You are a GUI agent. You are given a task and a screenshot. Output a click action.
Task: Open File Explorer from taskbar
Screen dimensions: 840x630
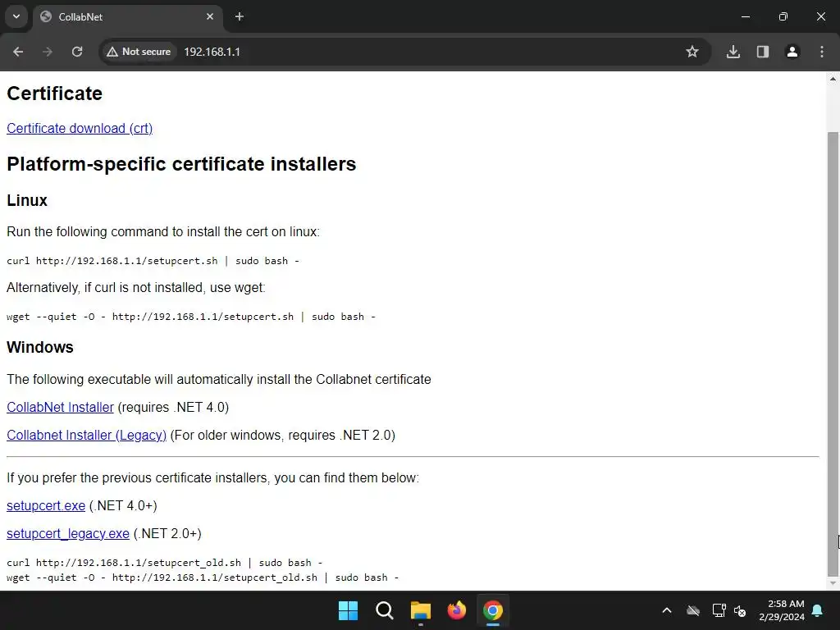coord(421,610)
